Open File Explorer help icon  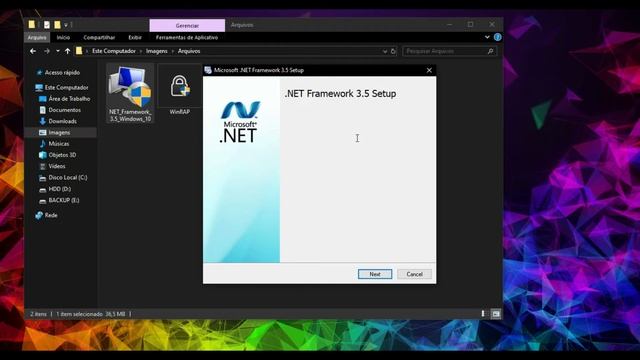point(497,37)
